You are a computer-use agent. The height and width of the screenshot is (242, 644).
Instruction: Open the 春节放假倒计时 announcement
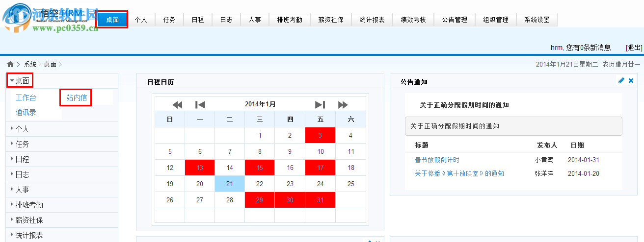437,160
